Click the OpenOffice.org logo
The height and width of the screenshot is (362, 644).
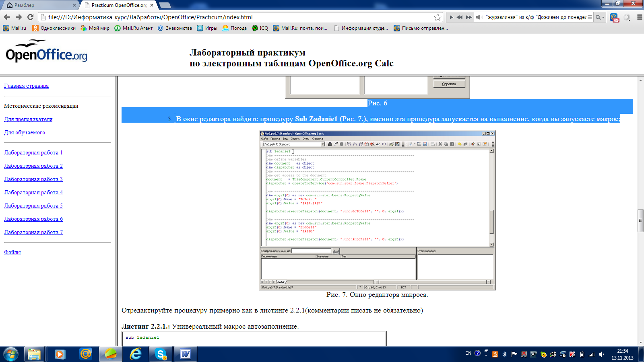click(46, 51)
